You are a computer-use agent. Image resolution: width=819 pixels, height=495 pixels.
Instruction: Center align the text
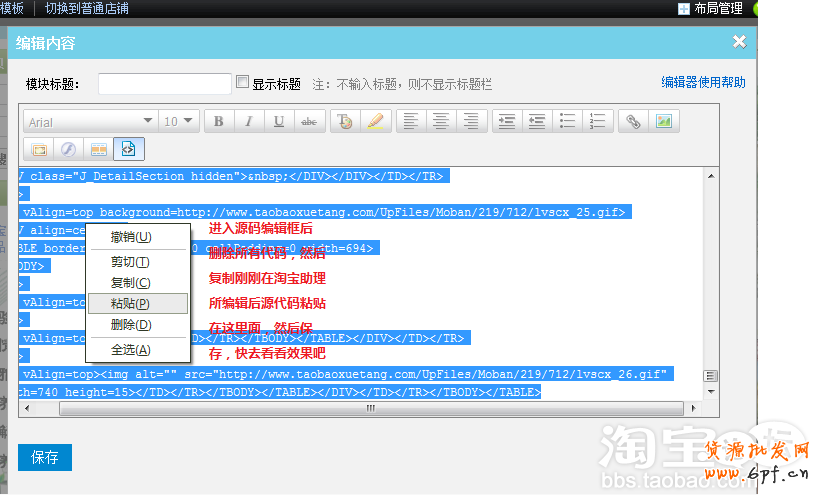[x=440, y=121]
